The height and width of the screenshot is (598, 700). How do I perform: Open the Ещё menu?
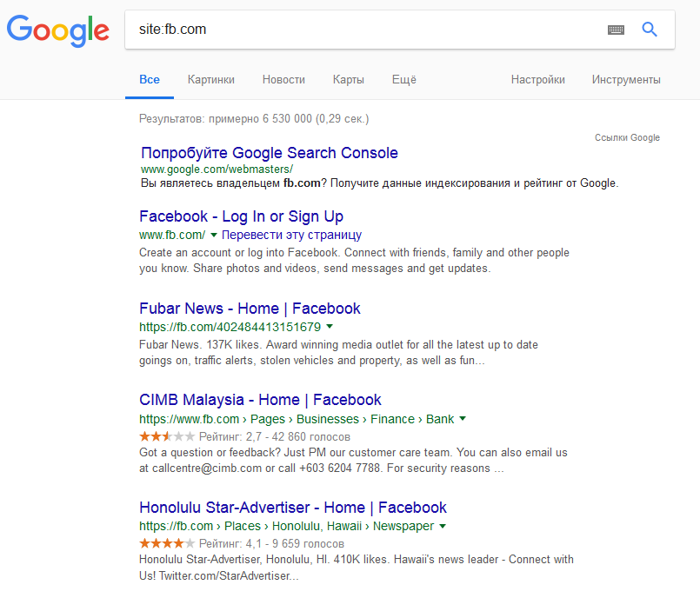(x=403, y=79)
